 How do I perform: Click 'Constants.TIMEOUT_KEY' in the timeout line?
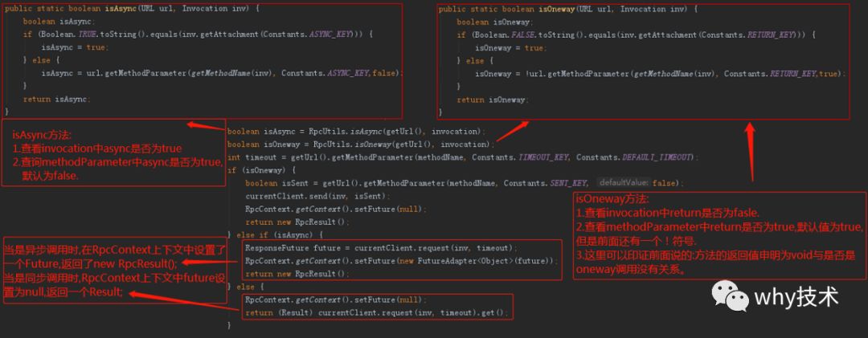[519, 157]
